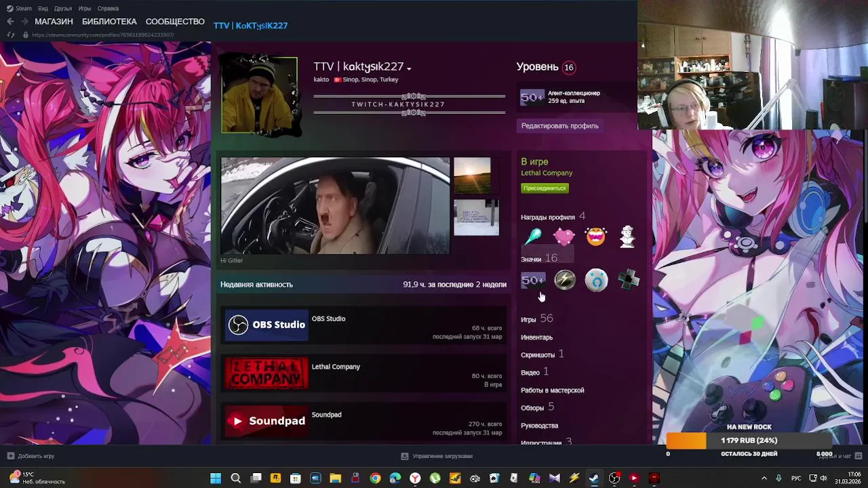Go forward with the Steam forward arrow
Image resolution: width=868 pixels, height=488 pixels.
click(x=24, y=22)
